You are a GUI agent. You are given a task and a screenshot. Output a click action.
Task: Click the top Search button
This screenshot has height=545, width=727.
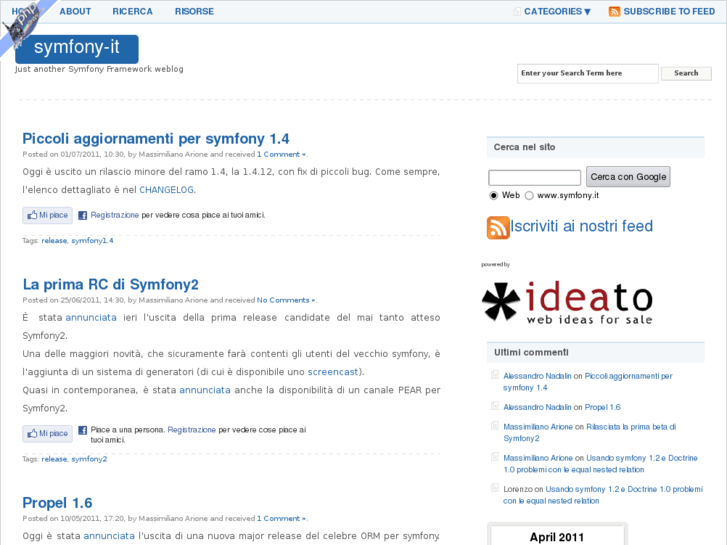(x=686, y=73)
